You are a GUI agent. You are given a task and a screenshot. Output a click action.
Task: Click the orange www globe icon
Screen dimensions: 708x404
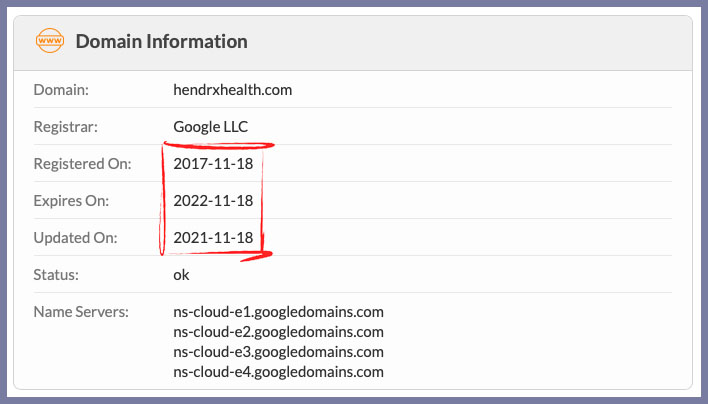tap(50, 41)
